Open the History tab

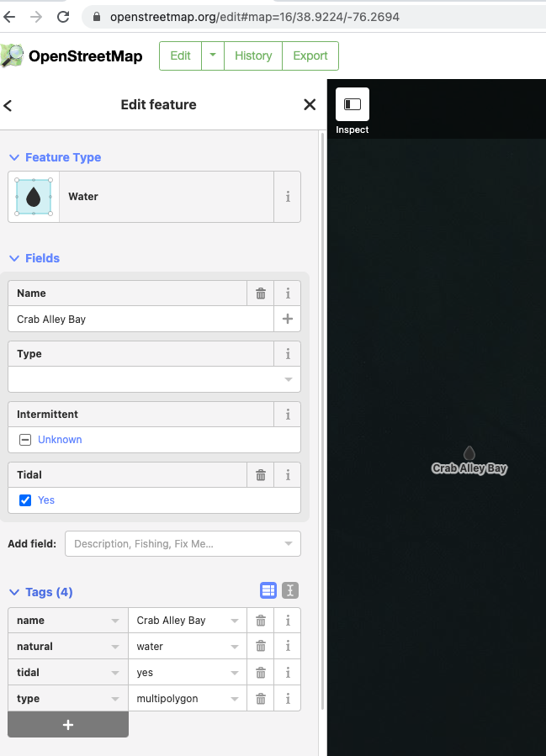[253, 56]
